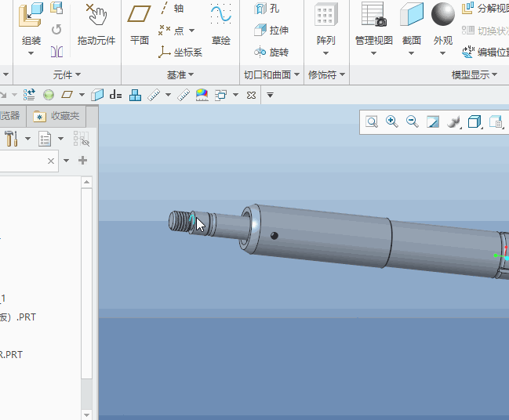Click the Refit view magnifier icon

(372, 122)
